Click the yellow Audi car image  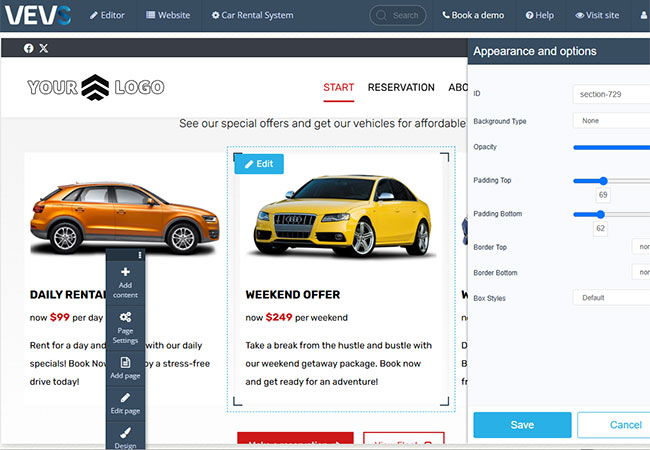pyautogui.click(x=342, y=215)
